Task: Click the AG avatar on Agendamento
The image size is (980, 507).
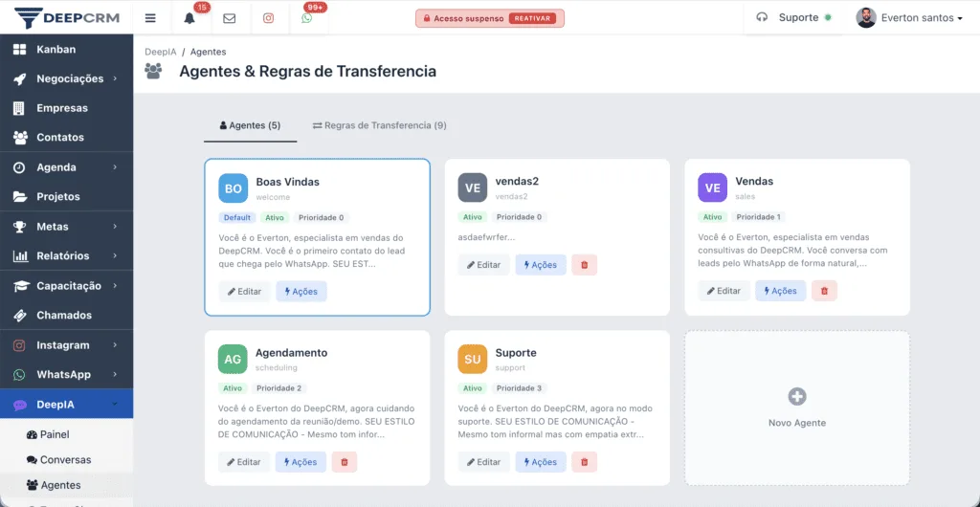Action: 233,359
